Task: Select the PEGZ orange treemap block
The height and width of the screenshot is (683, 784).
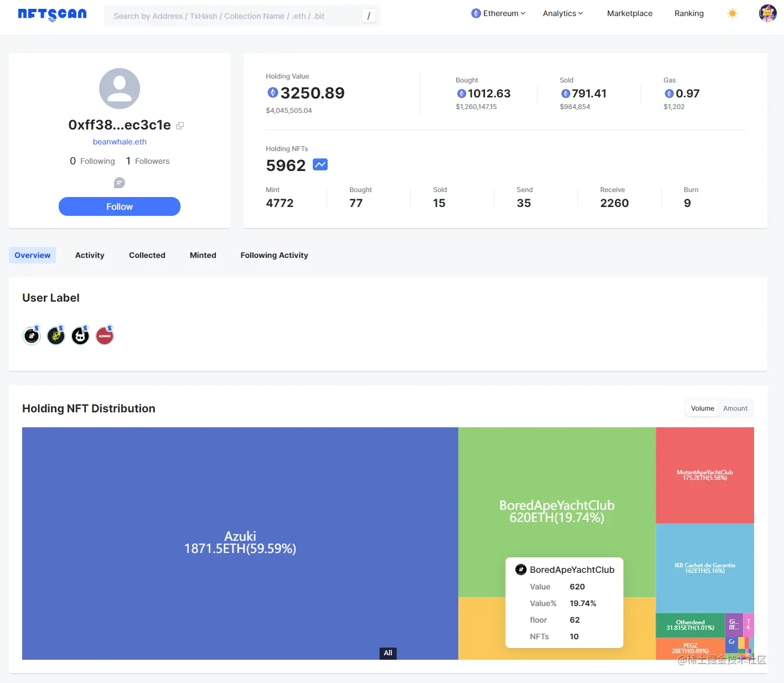Action: pos(690,648)
